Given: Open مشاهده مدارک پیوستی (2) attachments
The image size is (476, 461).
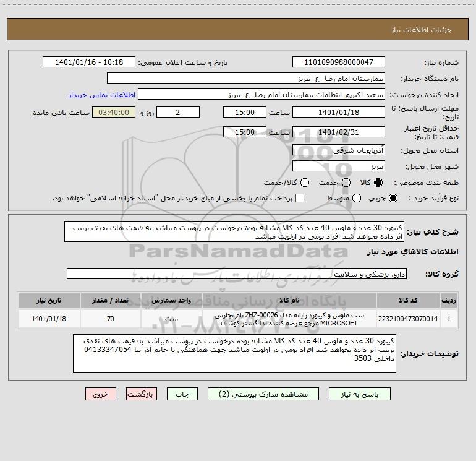Looking at the screenshot, I should [263, 394].
